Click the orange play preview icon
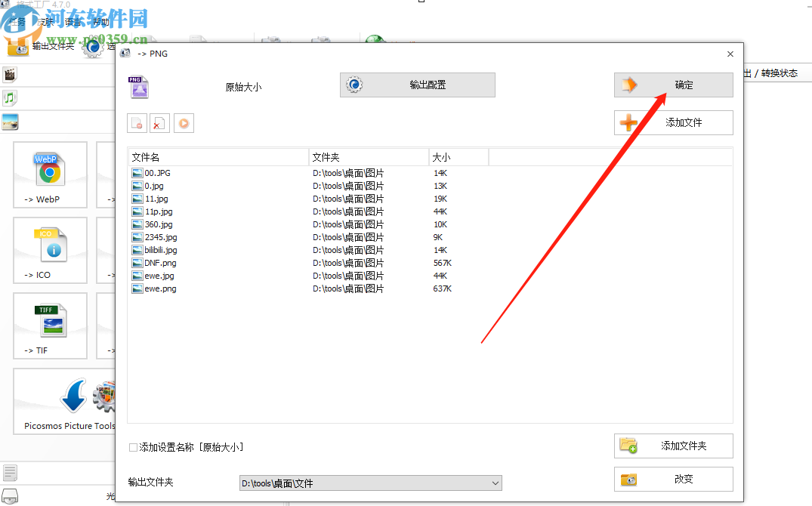This screenshot has width=812, height=506. 184,123
